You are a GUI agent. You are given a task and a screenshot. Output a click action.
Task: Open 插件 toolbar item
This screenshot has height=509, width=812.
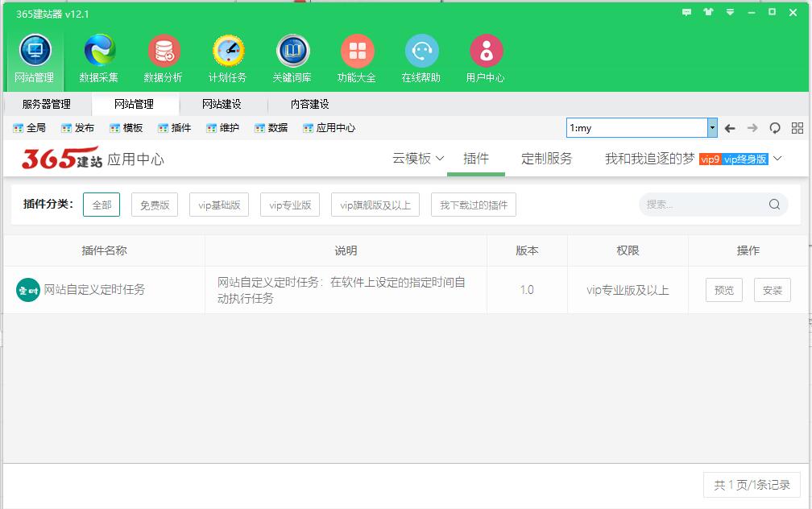pyautogui.click(x=175, y=128)
